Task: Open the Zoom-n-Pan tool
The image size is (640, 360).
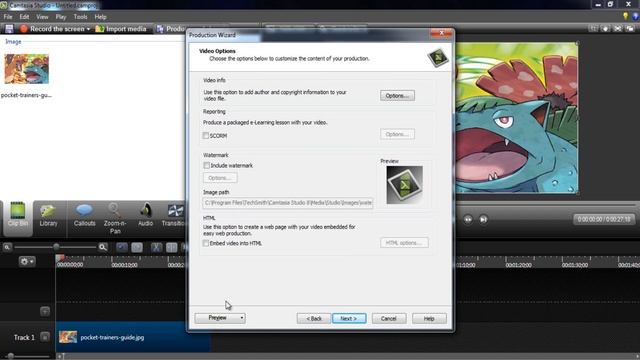Action: pos(115,218)
